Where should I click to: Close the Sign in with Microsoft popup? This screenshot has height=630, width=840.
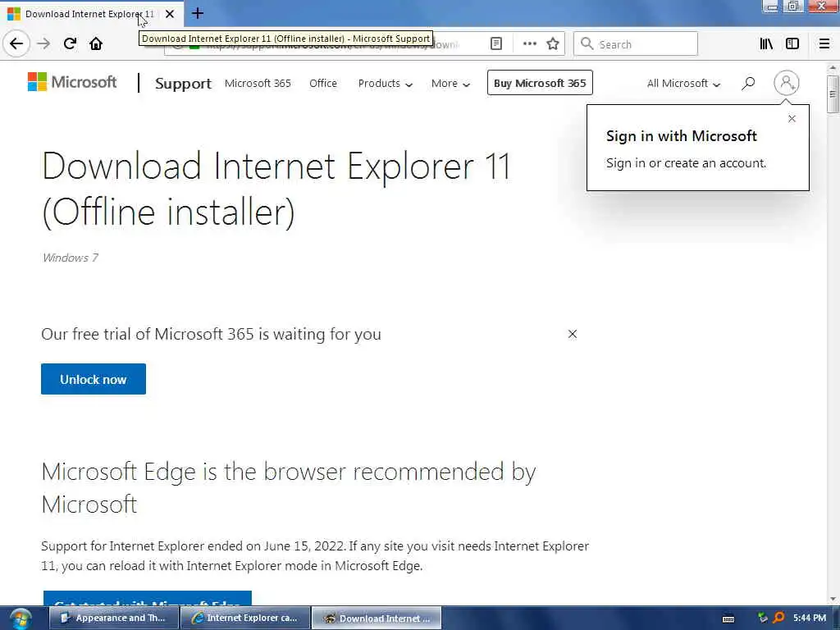tap(792, 119)
